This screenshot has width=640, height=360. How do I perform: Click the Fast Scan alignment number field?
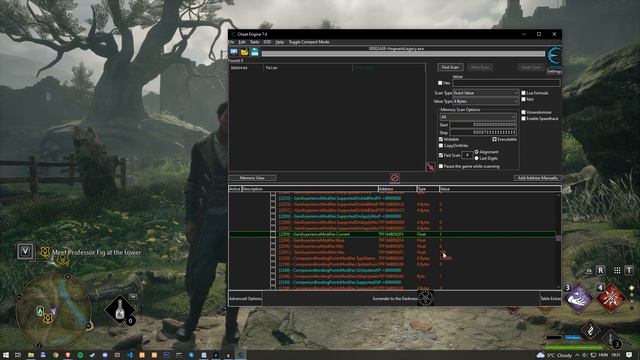(467, 155)
